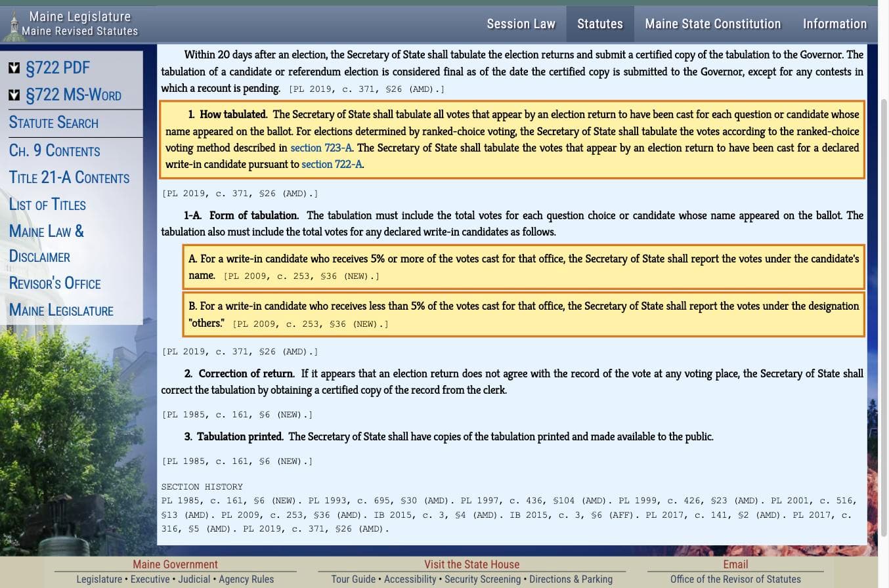
Task: Click the Email footer heading
Action: pos(735,564)
